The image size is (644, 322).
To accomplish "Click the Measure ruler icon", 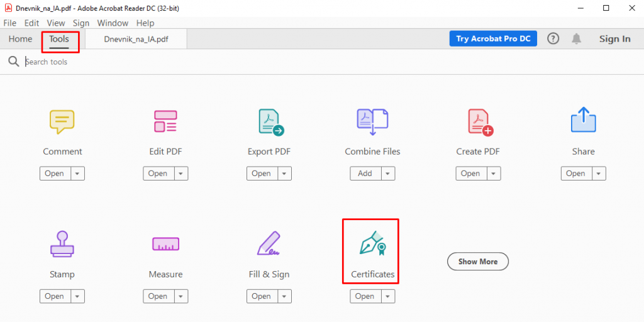I will tap(165, 244).
